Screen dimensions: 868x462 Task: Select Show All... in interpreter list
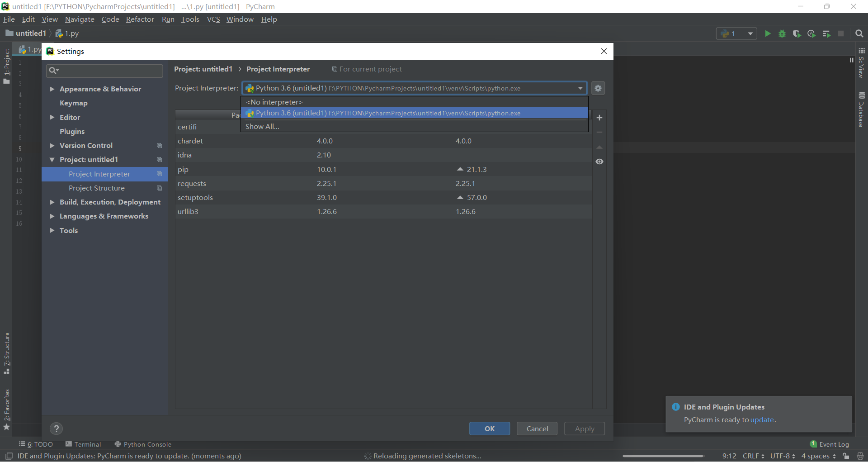click(415, 127)
